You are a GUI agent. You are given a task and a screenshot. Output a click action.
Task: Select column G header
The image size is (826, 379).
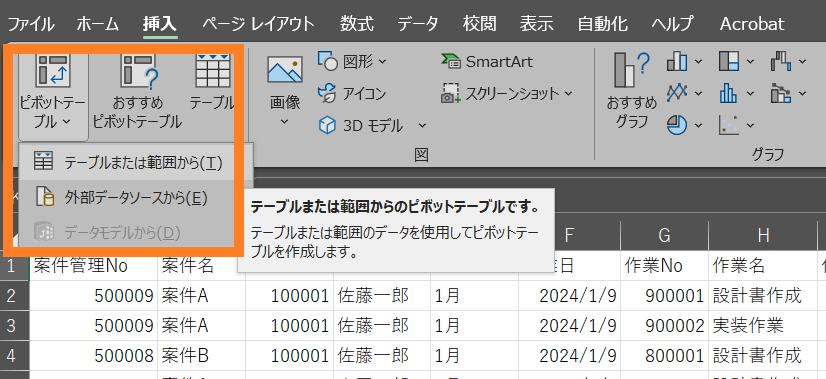pyautogui.click(x=664, y=236)
